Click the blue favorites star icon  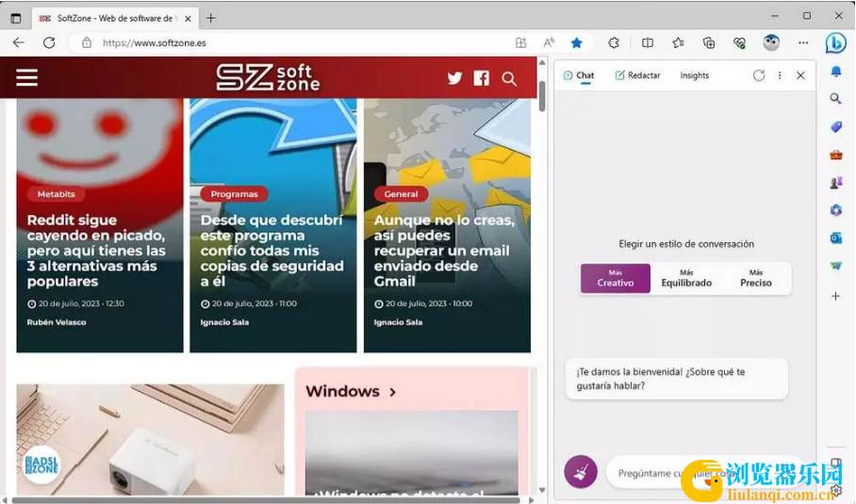tap(577, 42)
